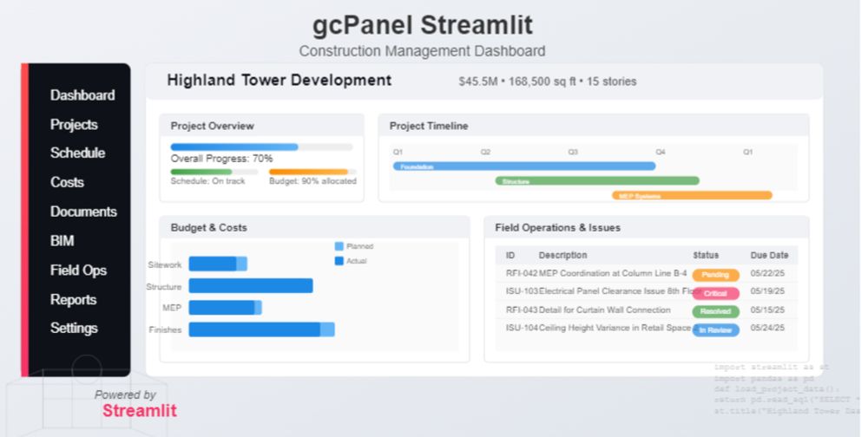Screen dimensions: 868x437
Task: Click the Q2 timeline label
Action: 485,152
